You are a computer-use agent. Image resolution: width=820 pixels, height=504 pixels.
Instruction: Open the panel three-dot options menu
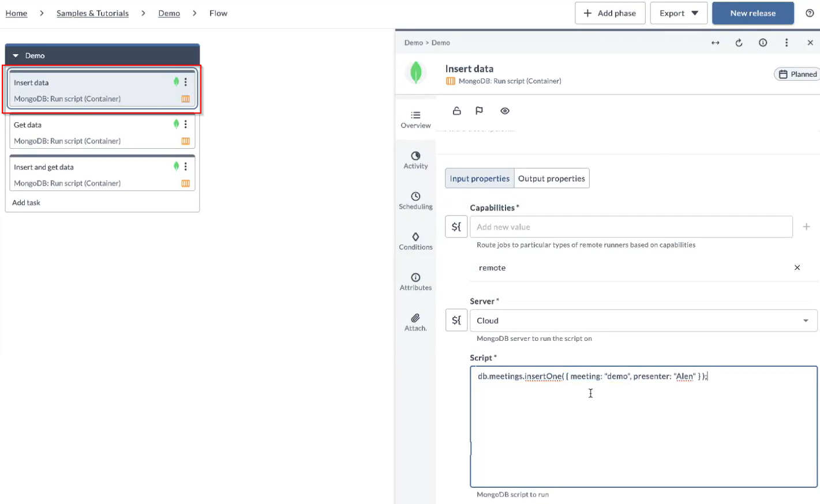[x=786, y=43]
